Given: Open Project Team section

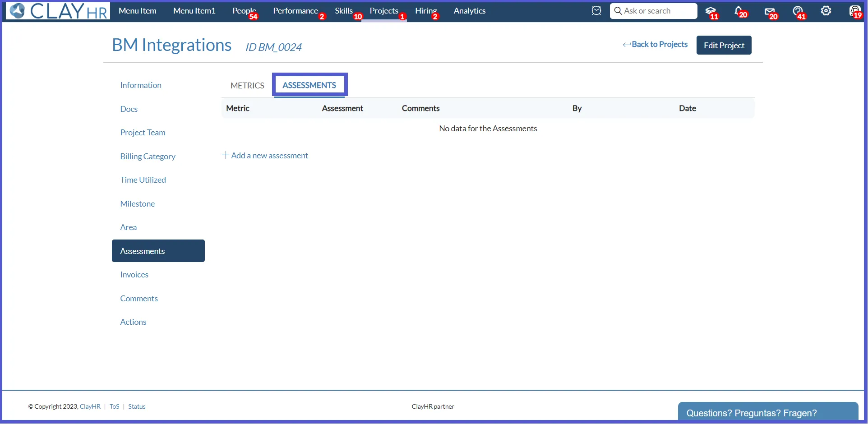Looking at the screenshot, I should click(x=143, y=133).
